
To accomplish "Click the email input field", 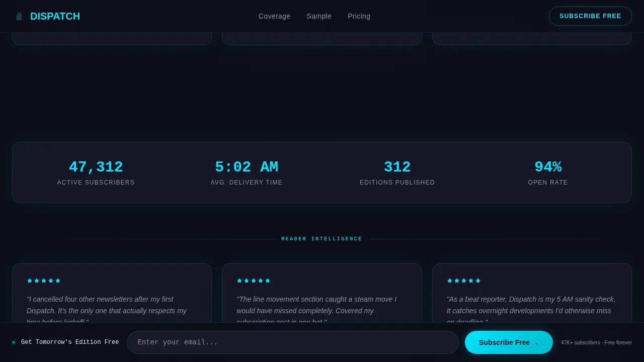I will pos(292,342).
